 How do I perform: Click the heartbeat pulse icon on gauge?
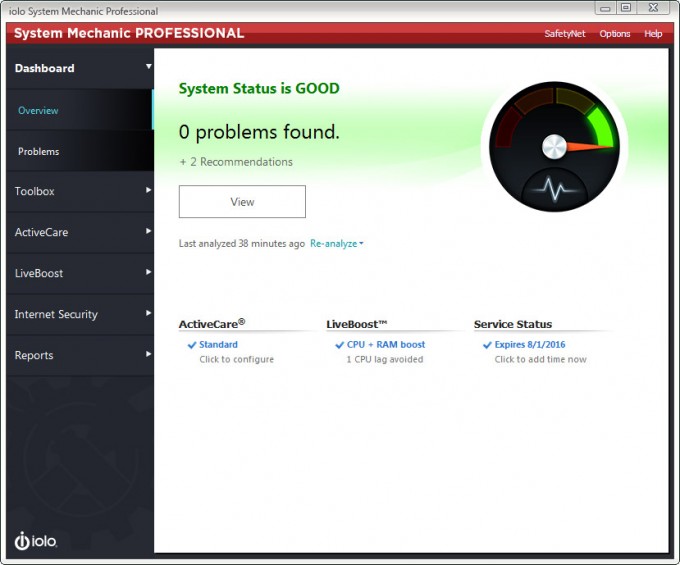555,189
